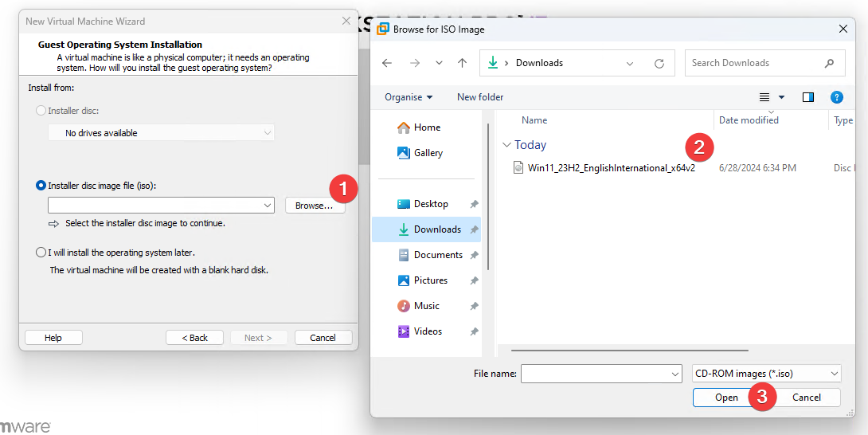This screenshot has height=435, width=868.
Task: Open Gallery in the sidebar
Action: pyautogui.click(x=428, y=153)
